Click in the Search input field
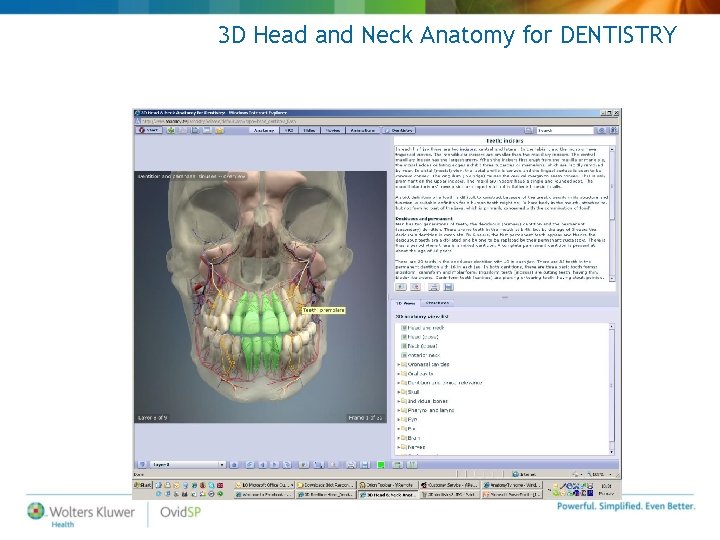This screenshot has height=540, width=720. tap(565, 130)
